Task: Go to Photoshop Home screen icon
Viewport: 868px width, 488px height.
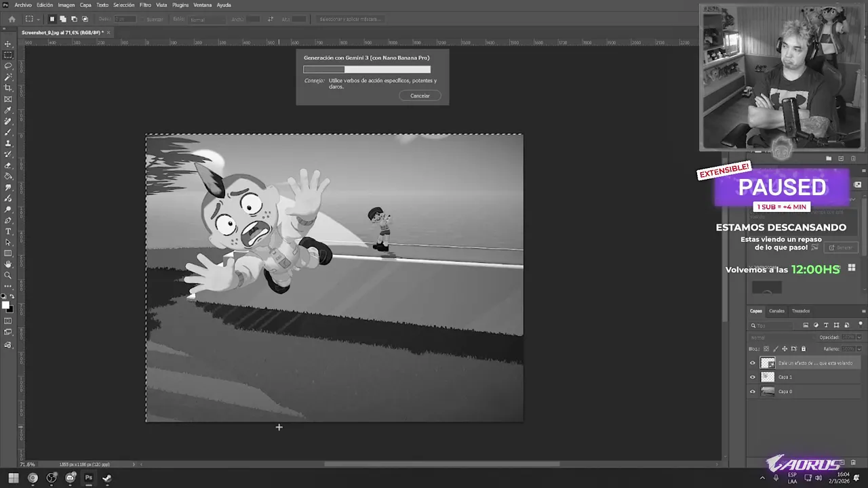Action: tap(12, 19)
